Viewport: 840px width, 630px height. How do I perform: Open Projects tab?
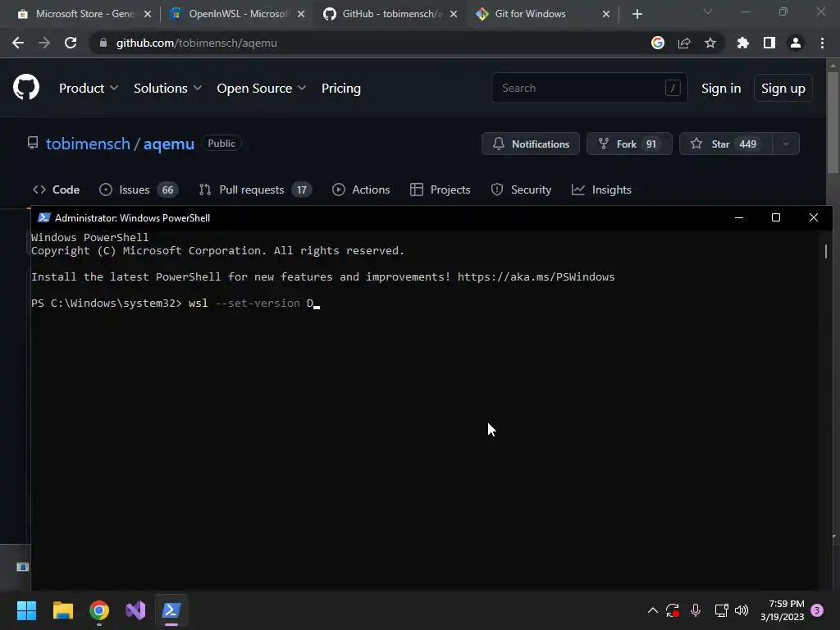(x=440, y=189)
